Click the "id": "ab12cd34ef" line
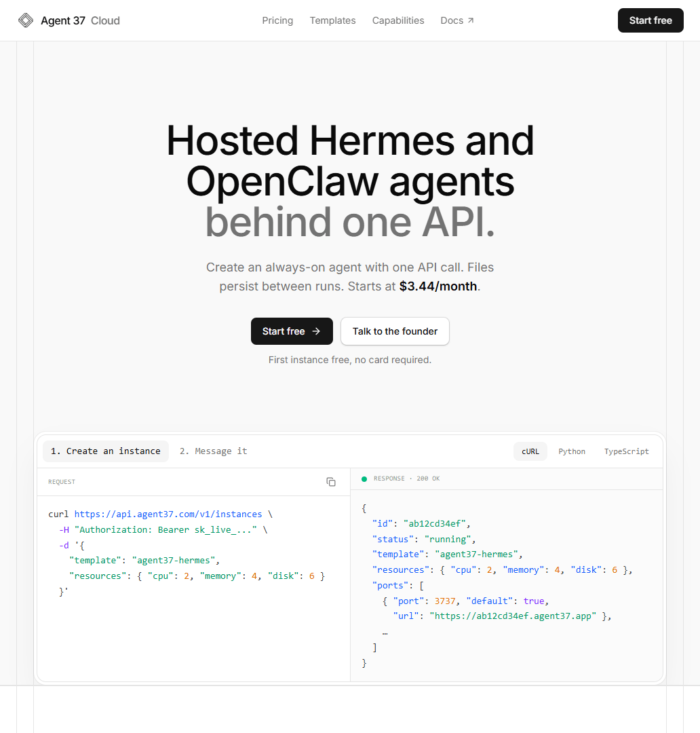The image size is (700, 733). 421,523
